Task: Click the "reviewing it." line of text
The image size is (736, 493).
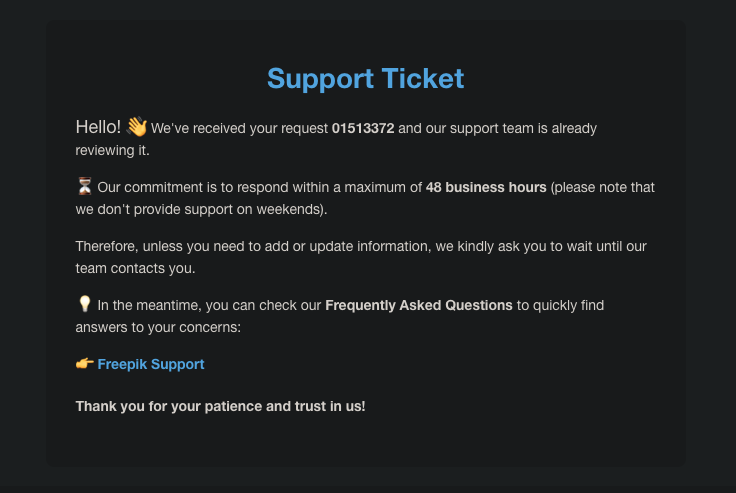Action: click(x=112, y=150)
